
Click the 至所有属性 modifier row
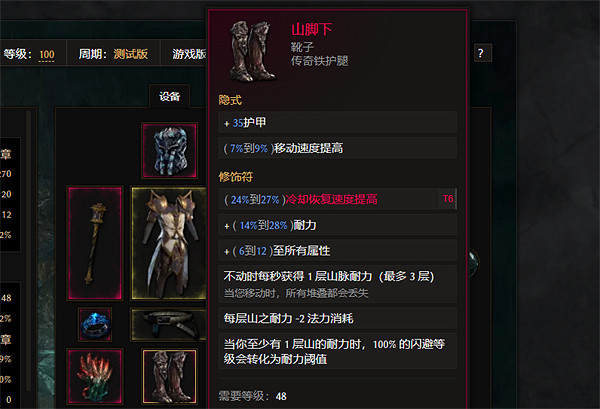click(x=338, y=251)
